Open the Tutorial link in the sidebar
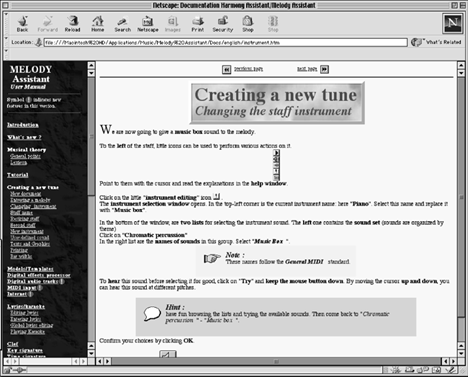This screenshot has height=377, width=468. click(18, 175)
